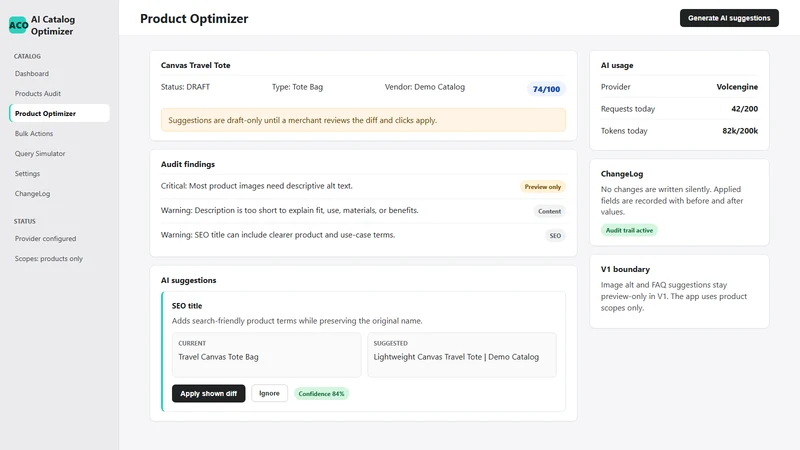Click the 82k/200k tokens value

click(x=740, y=131)
